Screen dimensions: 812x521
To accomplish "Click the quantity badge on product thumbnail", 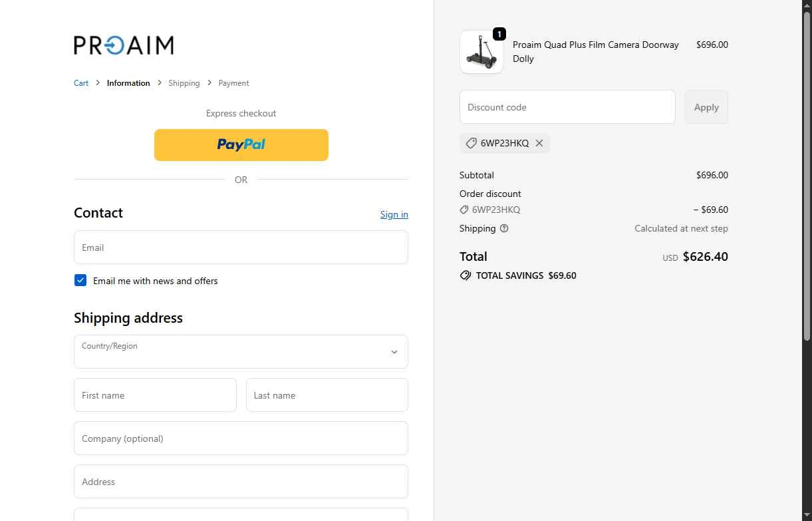I will tap(499, 34).
